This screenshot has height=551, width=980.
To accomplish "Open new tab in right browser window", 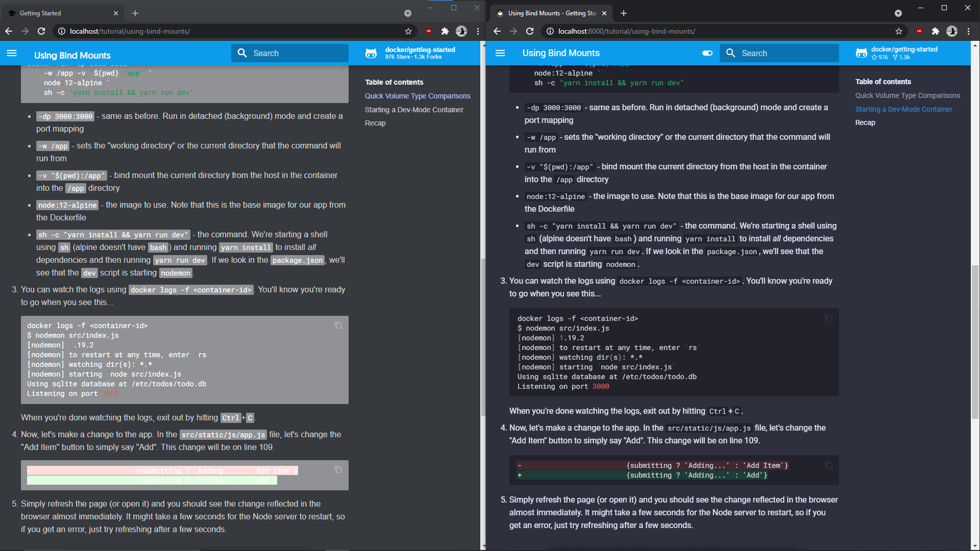I will click(x=624, y=13).
